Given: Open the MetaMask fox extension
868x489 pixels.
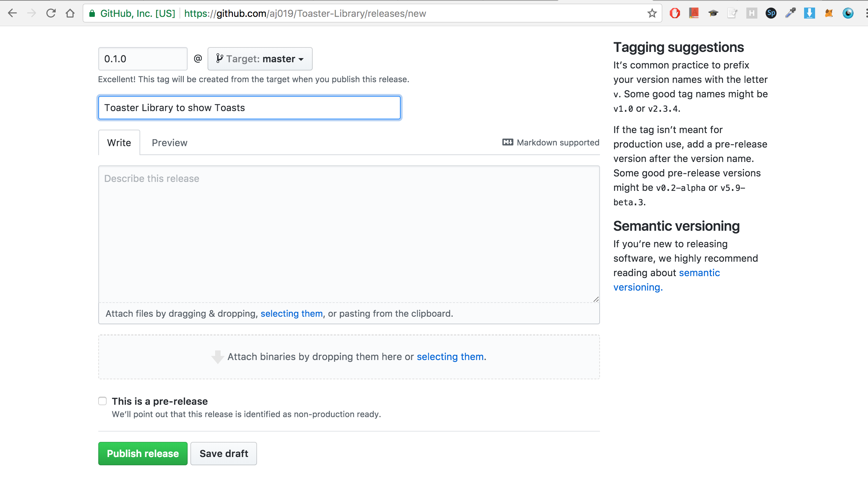Looking at the screenshot, I should tap(829, 13).
